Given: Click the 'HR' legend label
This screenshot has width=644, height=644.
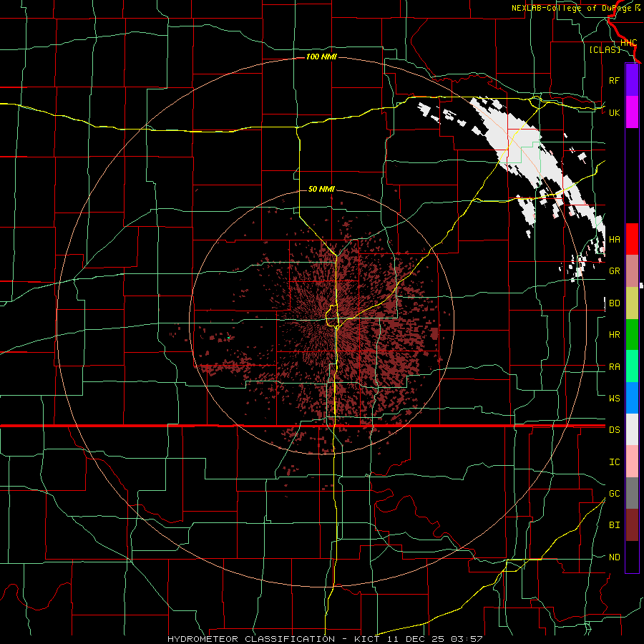Looking at the screenshot, I should (615, 335).
